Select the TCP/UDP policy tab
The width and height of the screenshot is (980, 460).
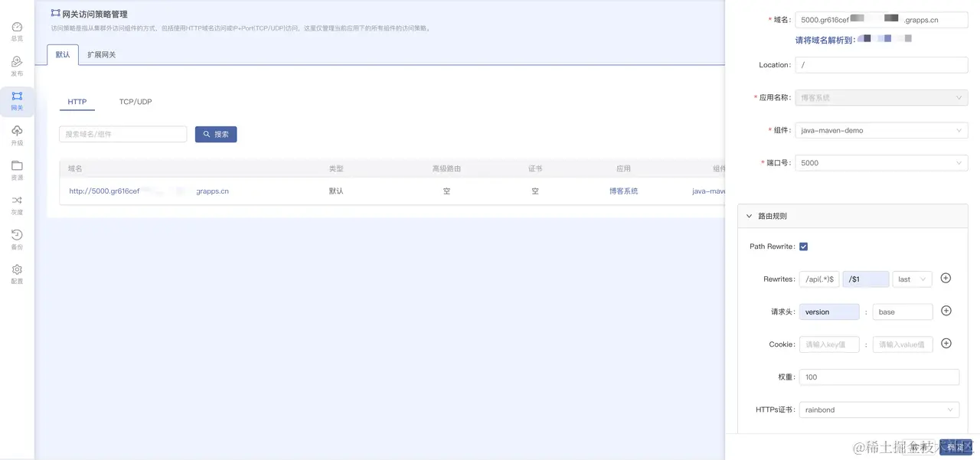coord(136,102)
